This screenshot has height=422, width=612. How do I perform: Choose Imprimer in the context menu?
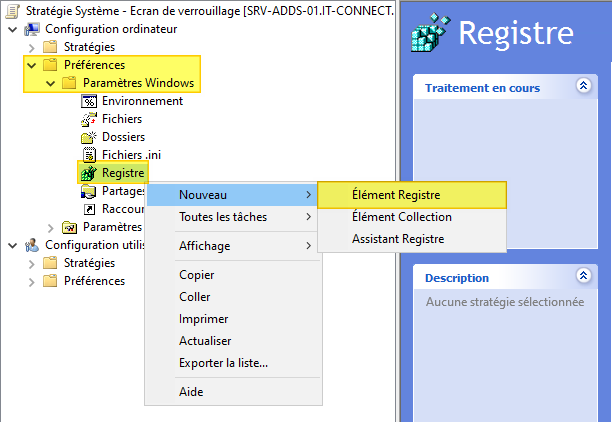[x=233, y=319]
